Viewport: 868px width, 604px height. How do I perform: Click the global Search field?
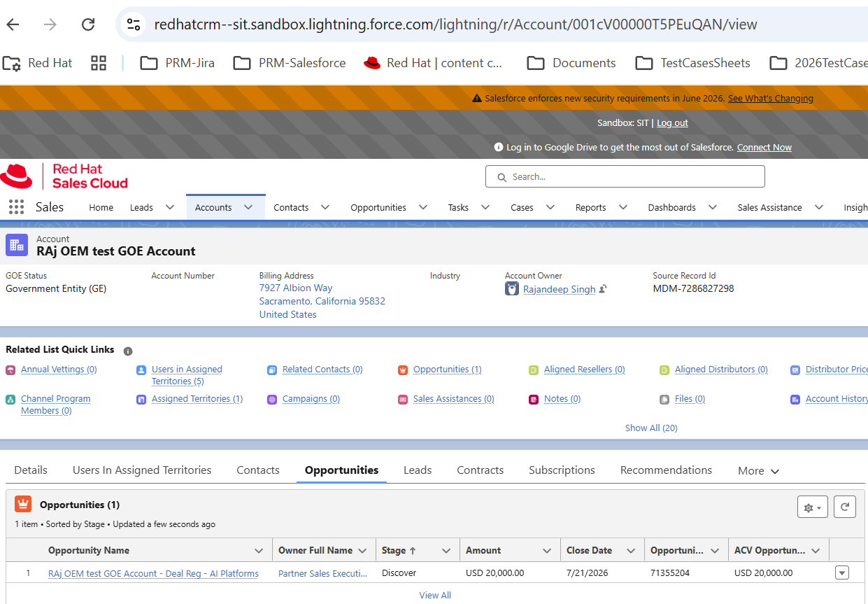[x=625, y=176]
